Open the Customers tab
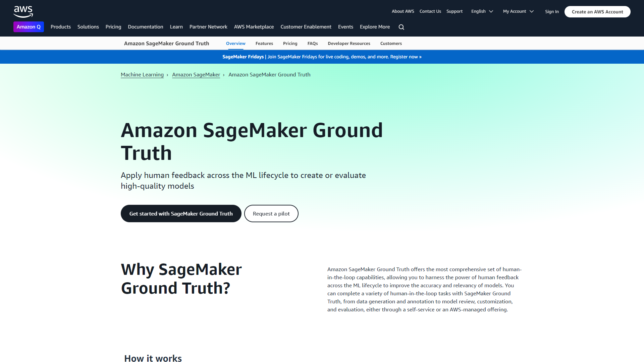The image size is (644, 362). (391, 43)
